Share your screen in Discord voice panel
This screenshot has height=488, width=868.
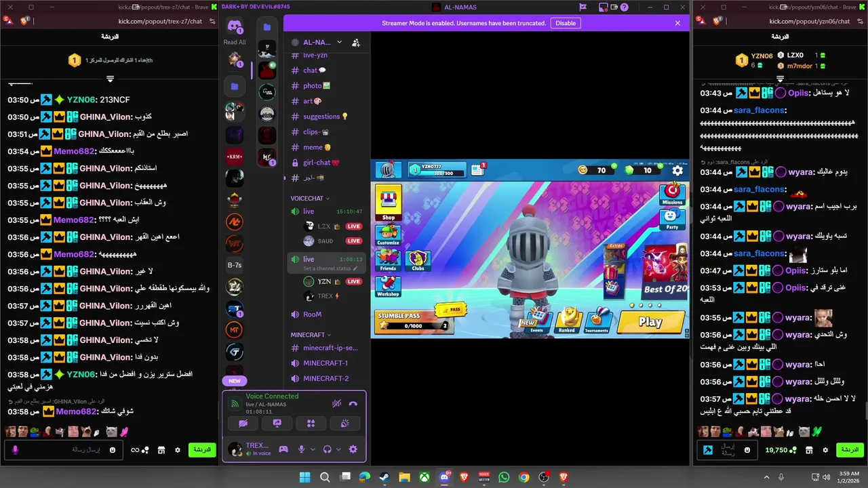click(277, 423)
